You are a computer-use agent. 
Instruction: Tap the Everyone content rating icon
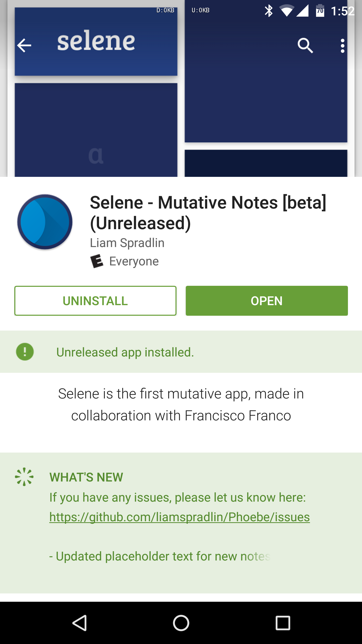(x=97, y=261)
